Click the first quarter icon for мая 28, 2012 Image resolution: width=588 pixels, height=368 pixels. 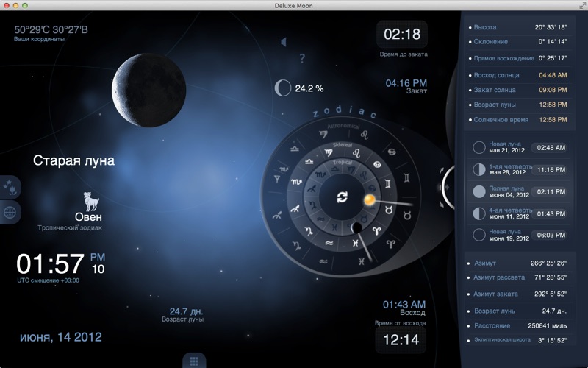tap(479, 169)
